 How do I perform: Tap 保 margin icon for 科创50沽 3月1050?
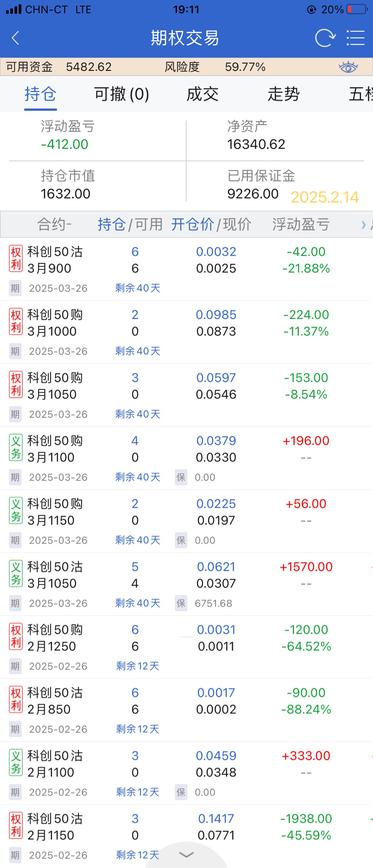click(181, 603)
